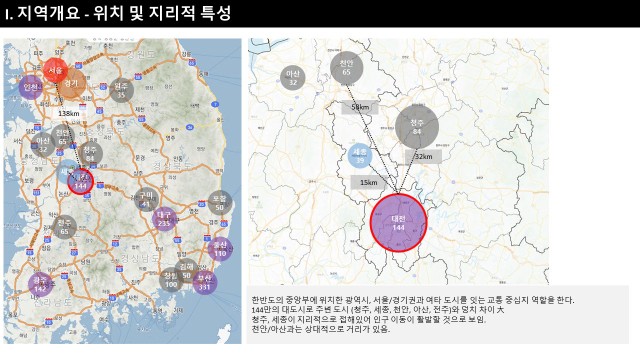Click the gray 전주 65 circle
This screenshot has height=360, width=640.
(64, 227)
